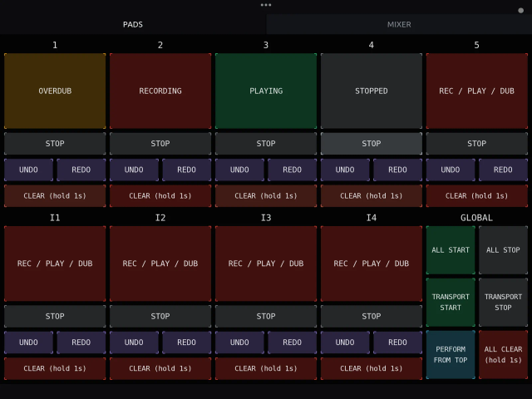Clear track I4 loop

coord(372,368)
